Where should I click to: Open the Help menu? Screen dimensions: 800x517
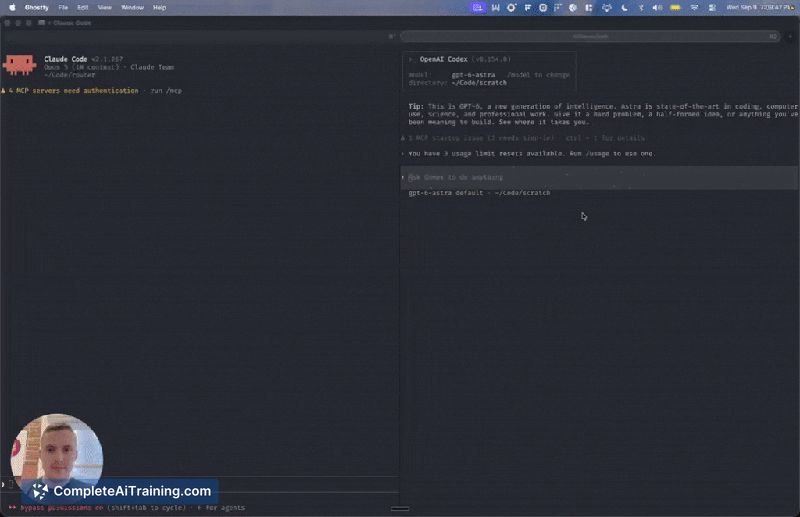tap(160, 8)
